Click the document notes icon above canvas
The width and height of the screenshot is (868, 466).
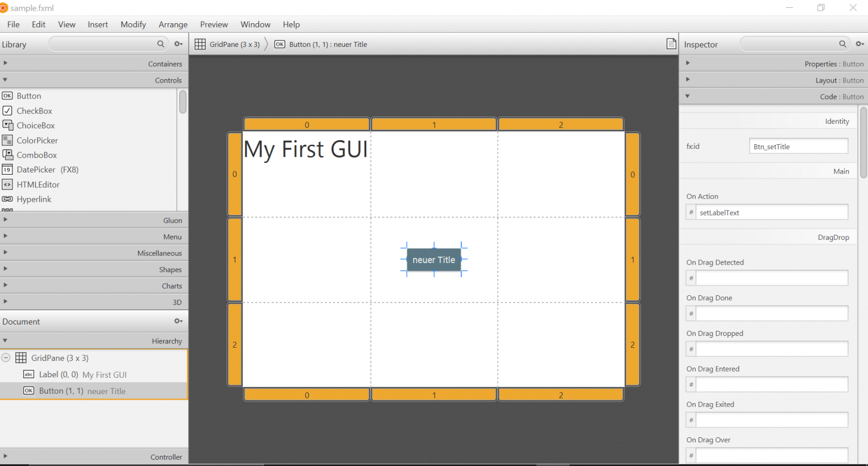671,44
